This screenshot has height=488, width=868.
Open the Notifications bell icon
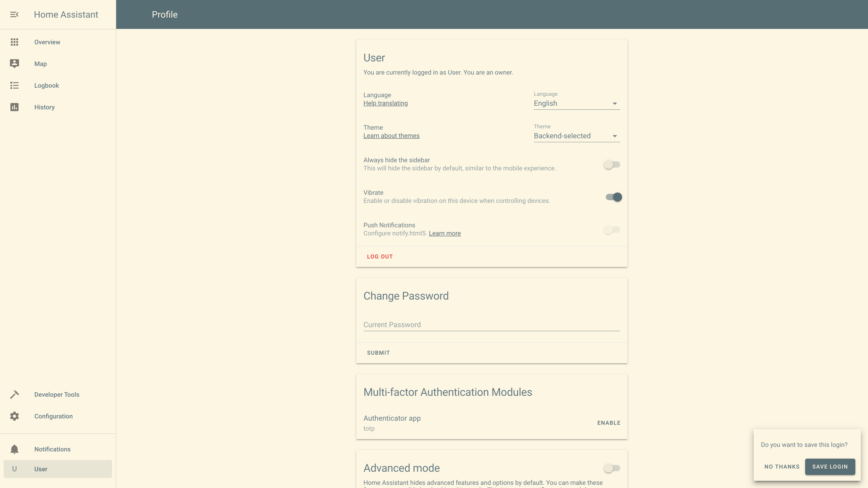tap(14, 449)
